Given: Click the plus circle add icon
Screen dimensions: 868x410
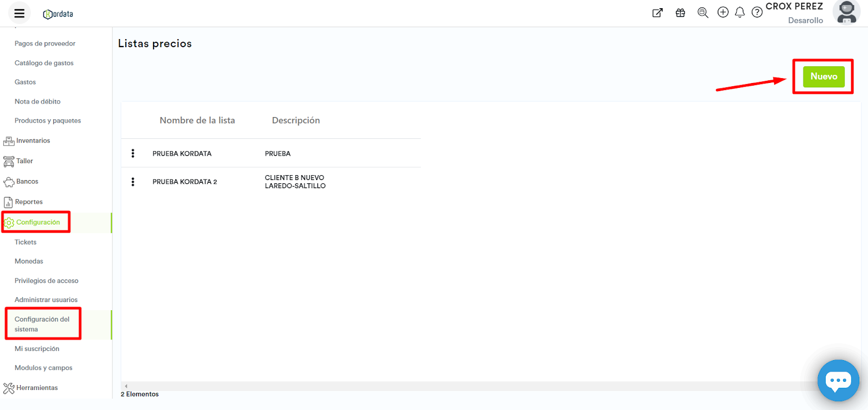Looking at the screenshot, I should pos(723,12).
